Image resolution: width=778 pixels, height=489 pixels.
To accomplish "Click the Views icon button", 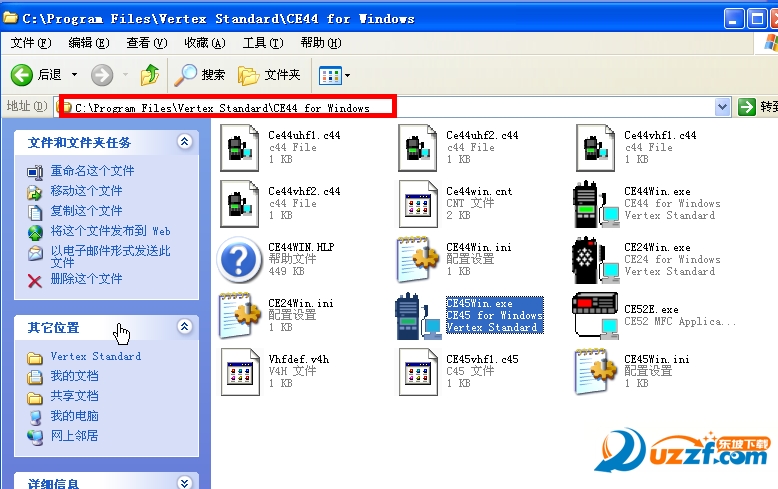I will (330, 75).
